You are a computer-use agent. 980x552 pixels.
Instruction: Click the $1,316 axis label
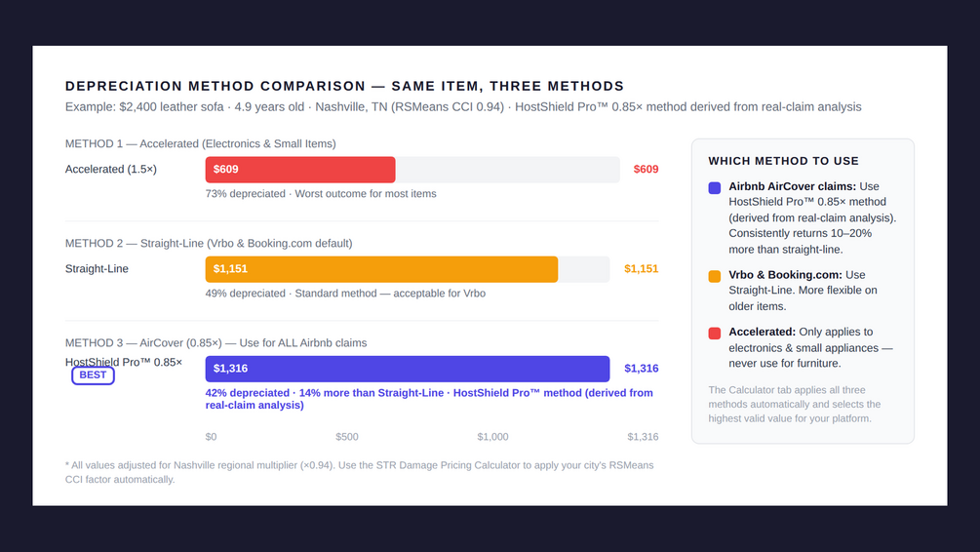click(643, 437)
